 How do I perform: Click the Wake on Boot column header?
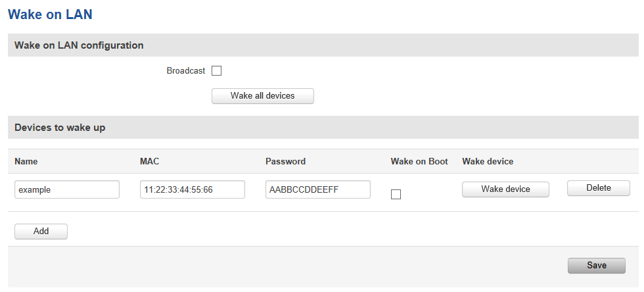[x=419, y=161]
